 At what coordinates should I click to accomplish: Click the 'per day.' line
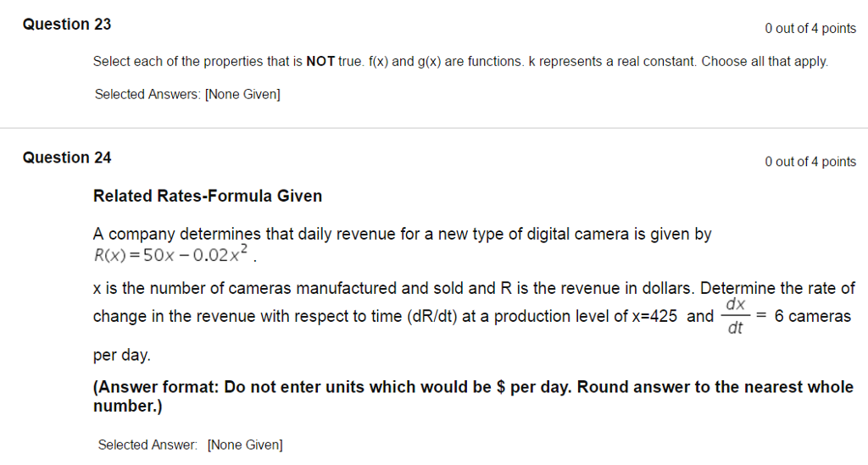coord(121,356)
